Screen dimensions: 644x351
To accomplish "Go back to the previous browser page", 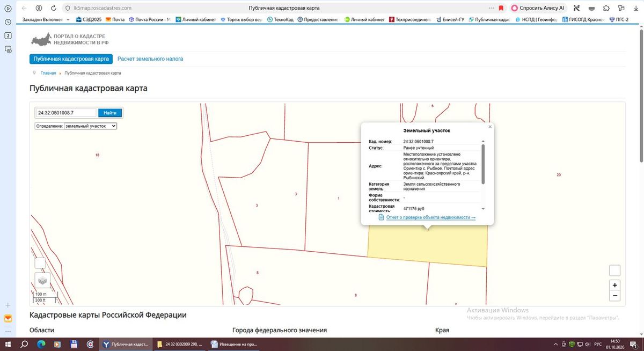I will tap(24, 8).
